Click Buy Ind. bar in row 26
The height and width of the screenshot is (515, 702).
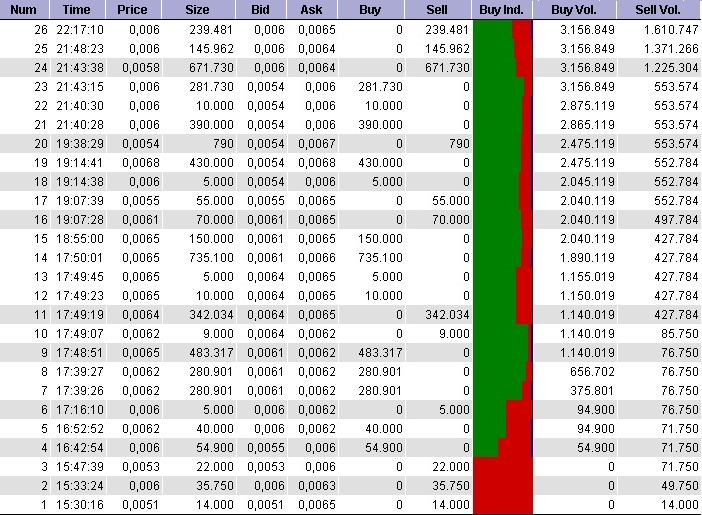point(502,30)
